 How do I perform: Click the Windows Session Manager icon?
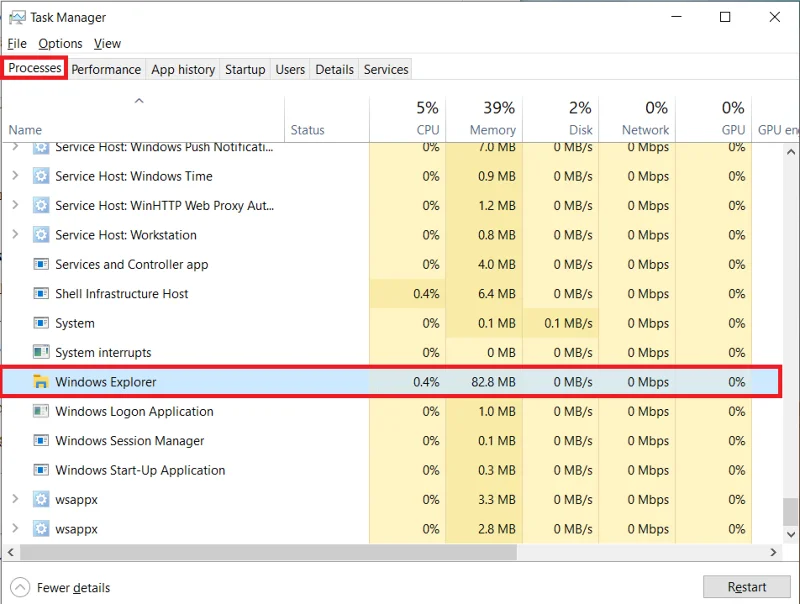41,441
